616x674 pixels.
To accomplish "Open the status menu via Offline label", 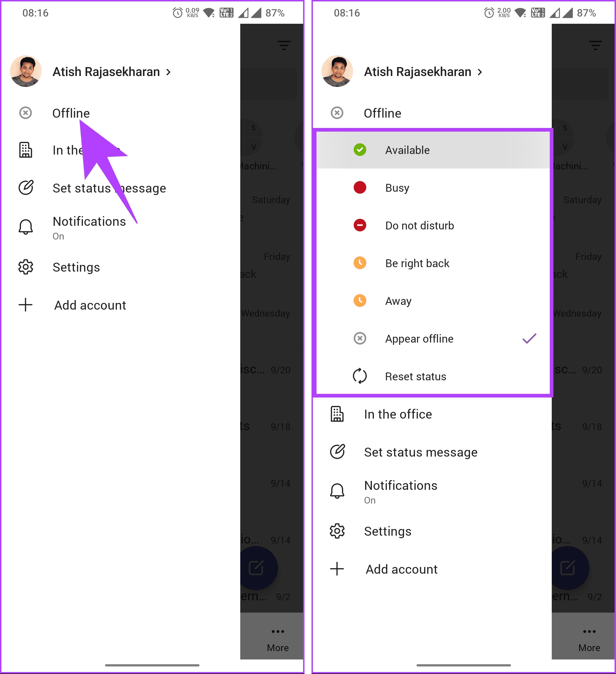I will pos(71,113).
